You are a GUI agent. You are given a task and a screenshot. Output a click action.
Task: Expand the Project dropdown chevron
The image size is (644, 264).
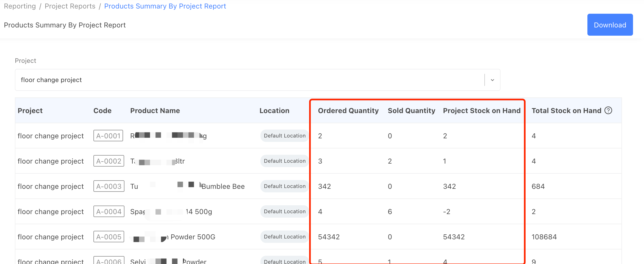(x=492, y=80)
